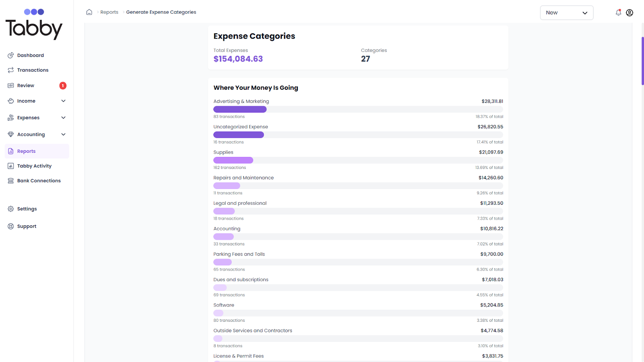Select Generate Expense Categories breadcrumb item
644x362 pixels.
coord(161,12)
